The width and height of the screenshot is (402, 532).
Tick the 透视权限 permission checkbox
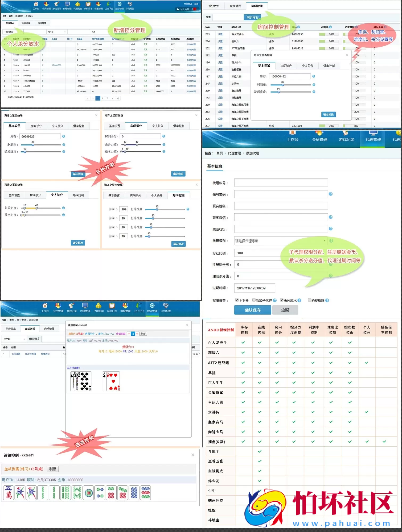309,300
